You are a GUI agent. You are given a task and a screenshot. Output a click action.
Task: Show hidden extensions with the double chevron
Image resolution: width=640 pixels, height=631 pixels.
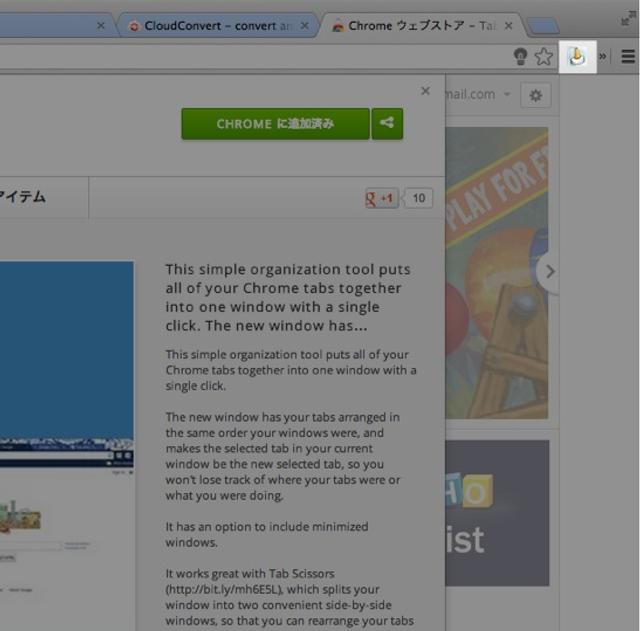tap(602, 56)
